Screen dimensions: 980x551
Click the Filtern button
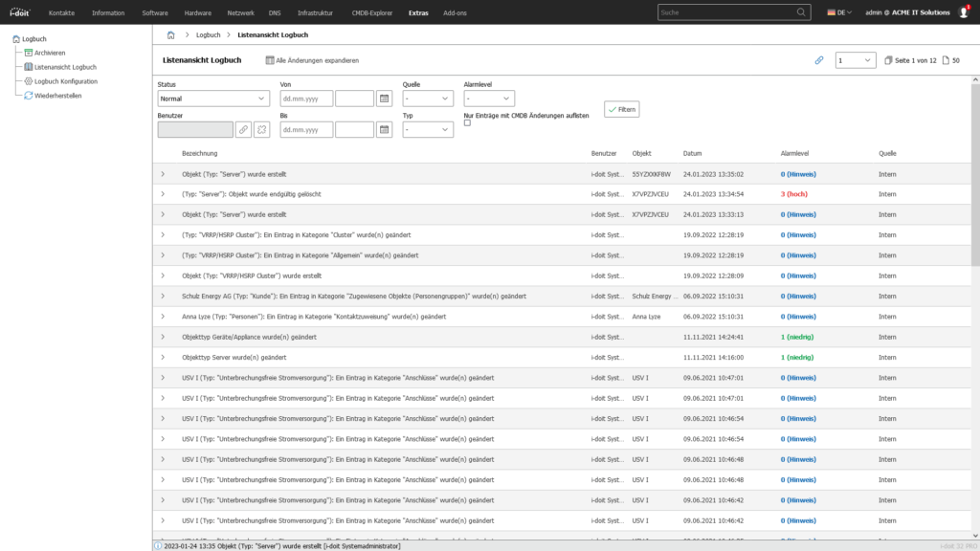(621, 109)
